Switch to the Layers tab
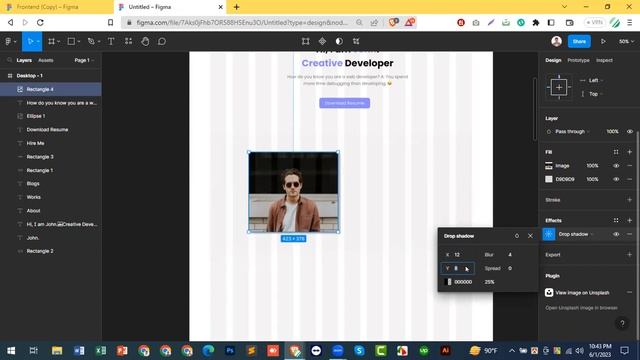This screenshot has height=360, width=640. [x=24, y=60]
